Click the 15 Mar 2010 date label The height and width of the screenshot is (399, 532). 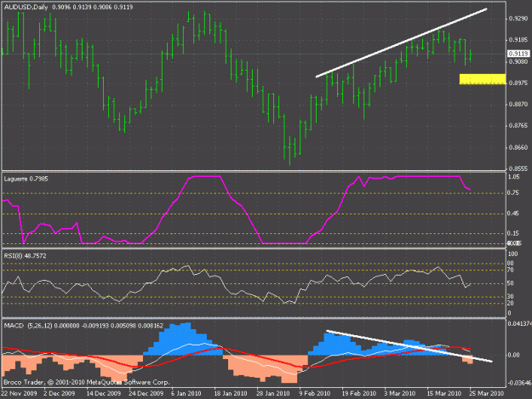tap(444, 394)
